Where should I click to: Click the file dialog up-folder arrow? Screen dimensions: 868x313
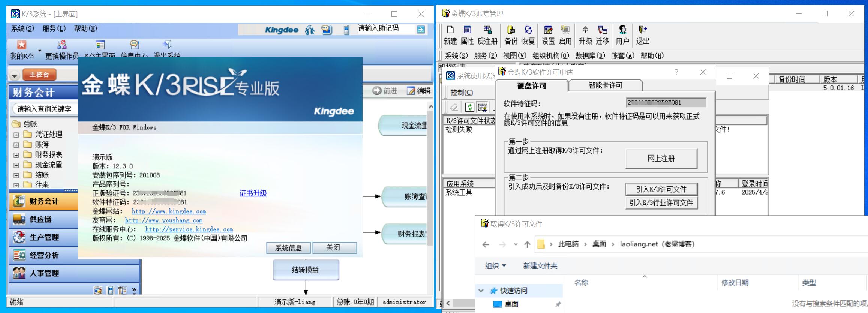click(x=527, y=244)
